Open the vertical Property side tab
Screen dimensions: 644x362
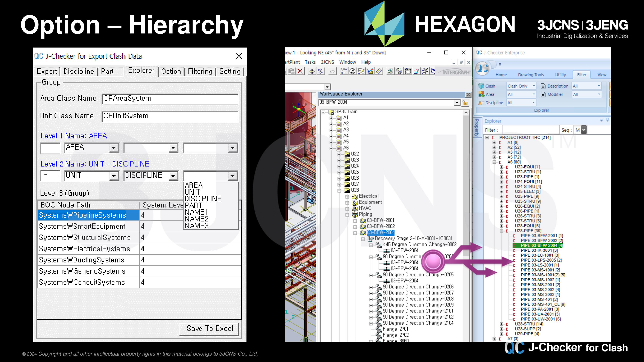pos(477,127)
